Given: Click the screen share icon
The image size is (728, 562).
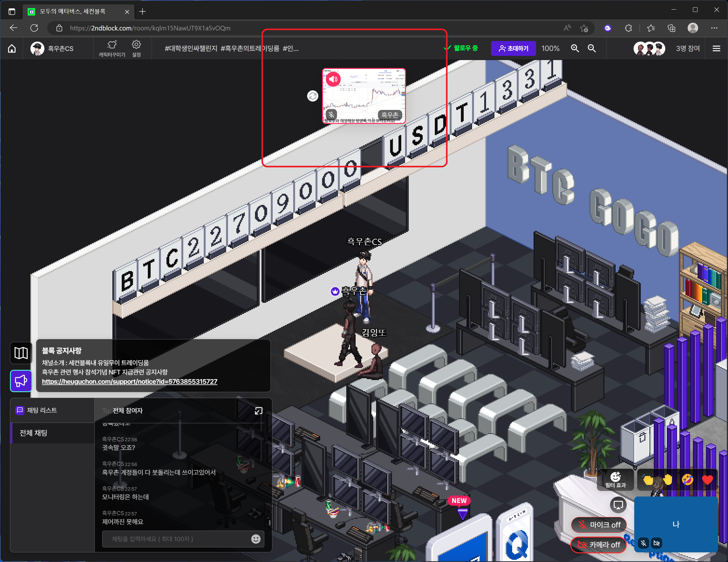Looking at the screenshot, I should tap(618, 505).
